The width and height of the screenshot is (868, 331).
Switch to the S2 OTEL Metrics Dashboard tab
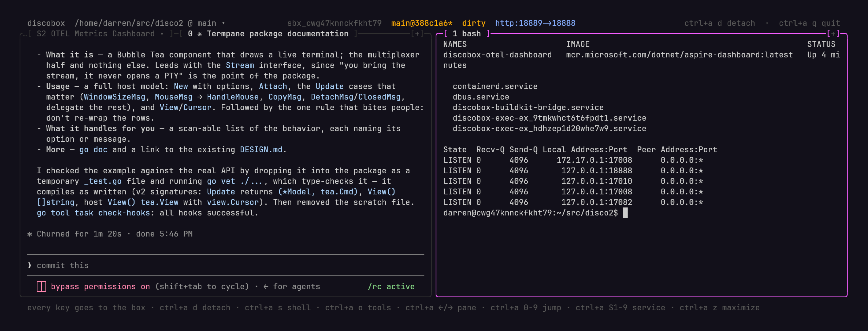pos(96,34)
